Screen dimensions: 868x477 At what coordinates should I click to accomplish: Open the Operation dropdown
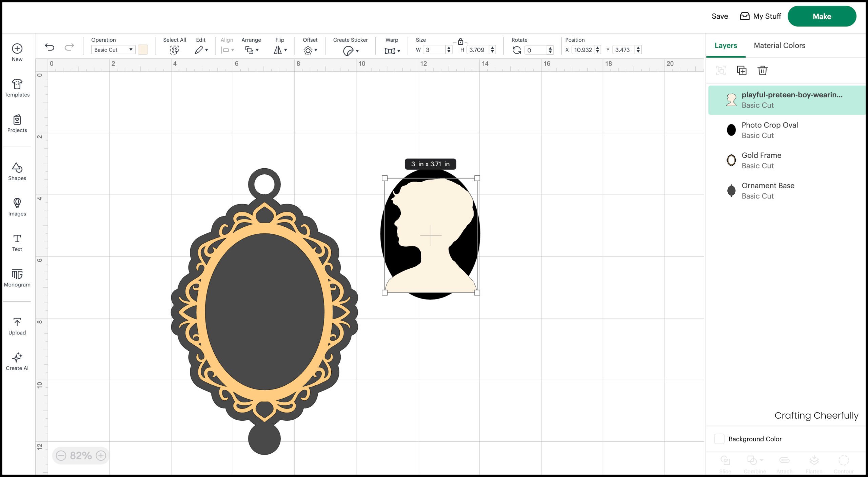point(113,50)
